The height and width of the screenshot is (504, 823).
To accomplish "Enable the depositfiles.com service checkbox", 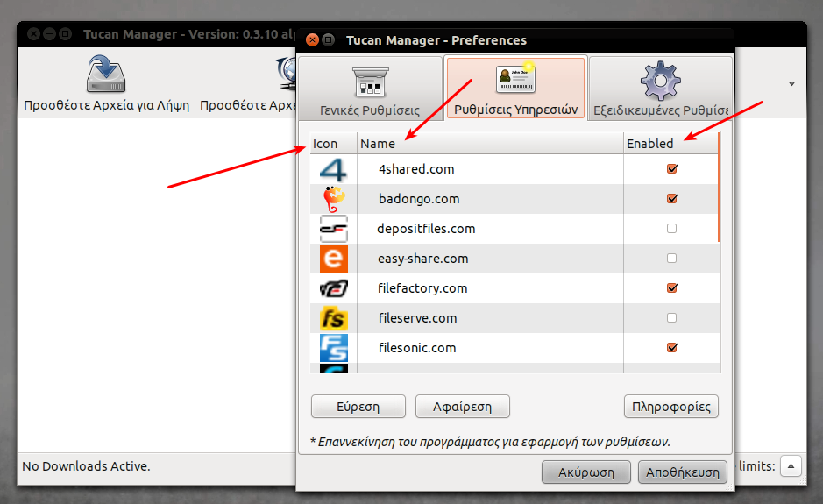I will pos(672,229).
